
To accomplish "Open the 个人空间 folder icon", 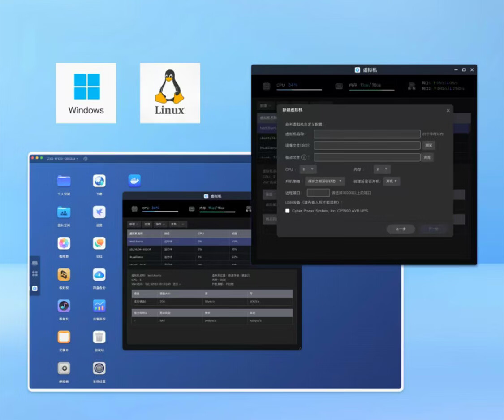I will pos(64,181).
